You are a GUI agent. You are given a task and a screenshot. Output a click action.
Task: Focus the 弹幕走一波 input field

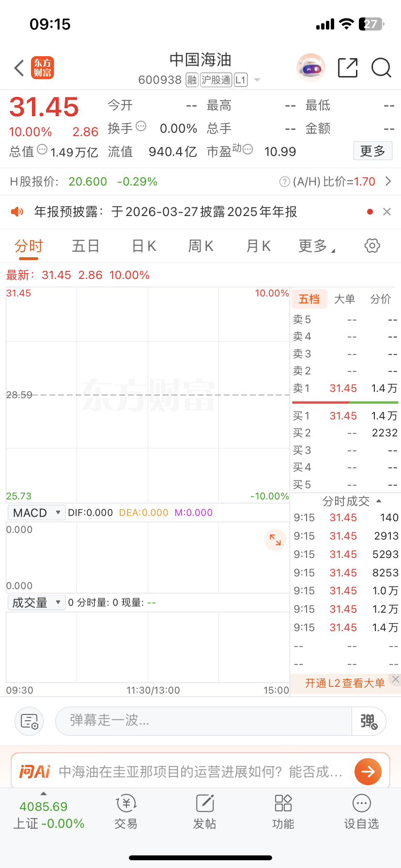tap(203, 721)
